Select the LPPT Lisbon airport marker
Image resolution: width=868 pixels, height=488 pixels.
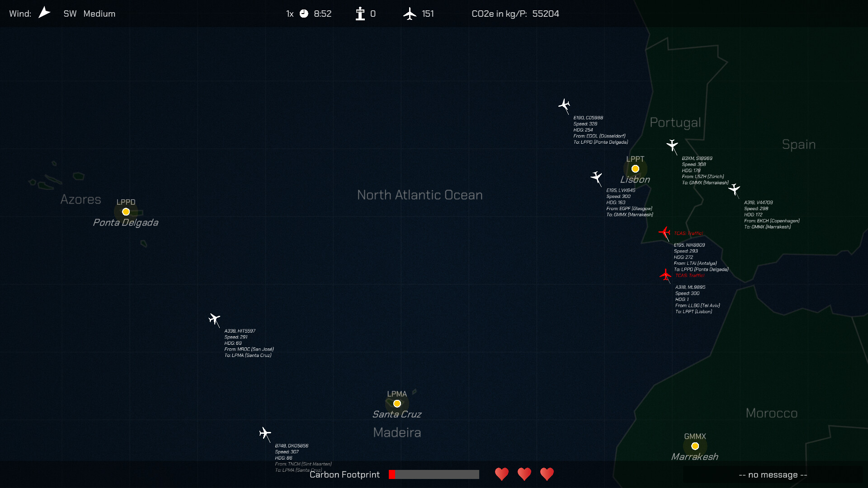click(x=635, y=169)
